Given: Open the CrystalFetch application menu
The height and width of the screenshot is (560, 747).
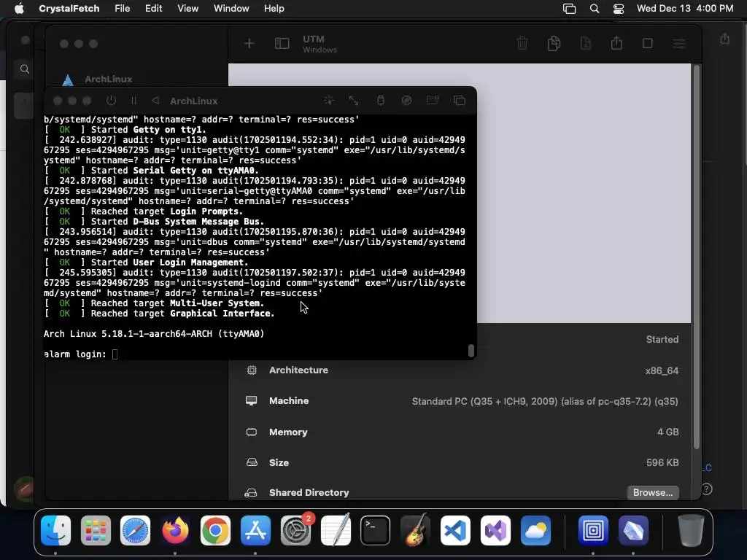Looking at the screenshot, I should 69,9.
